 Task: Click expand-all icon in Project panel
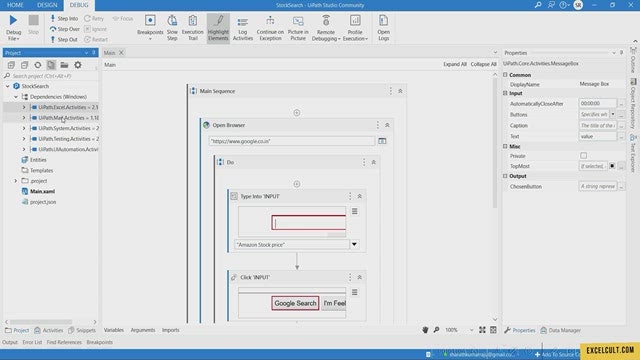click(11, 65)
